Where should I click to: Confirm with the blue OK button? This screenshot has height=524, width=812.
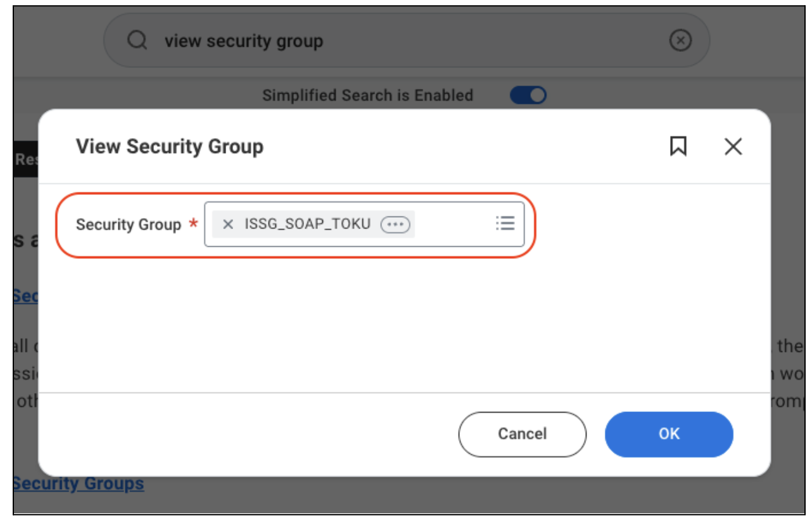click(669, 434)
